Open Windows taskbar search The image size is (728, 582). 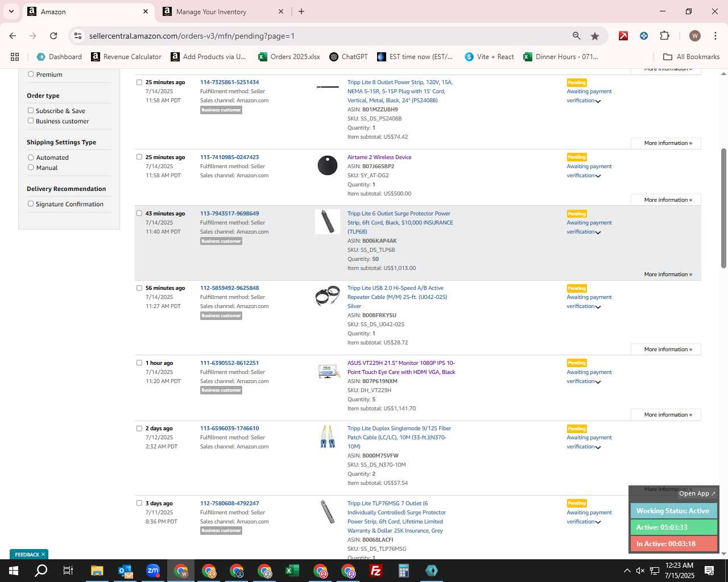[41, 571]
